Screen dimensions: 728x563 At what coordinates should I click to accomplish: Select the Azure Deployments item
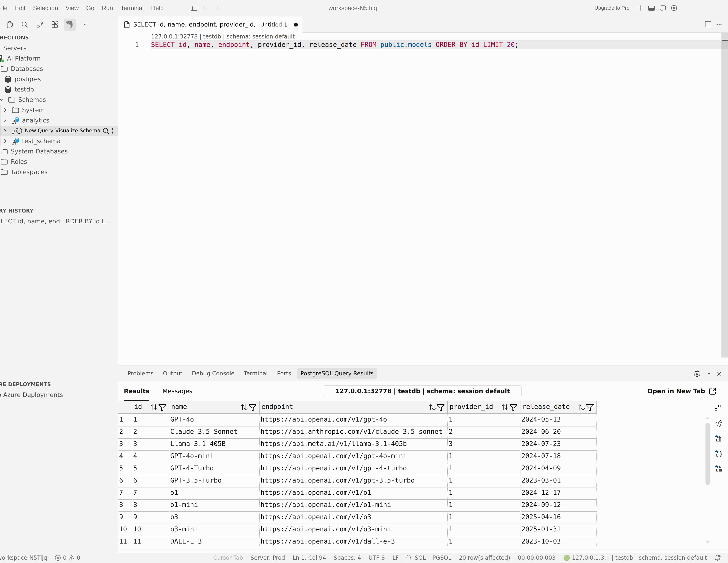click(x=33, y=395)
